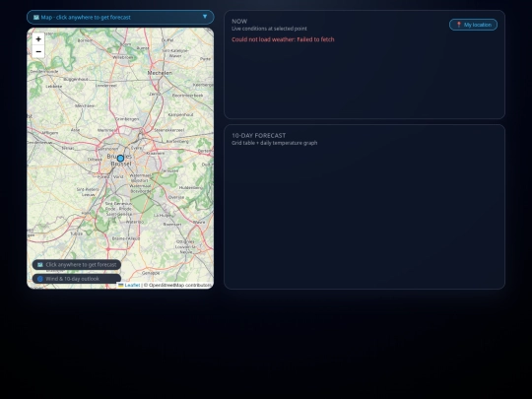
Task: Click the Genappe label on the map
Action: 151,273
